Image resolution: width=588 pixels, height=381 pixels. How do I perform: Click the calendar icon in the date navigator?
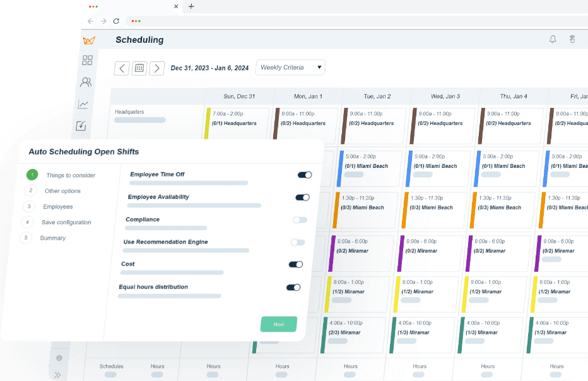point(139,67)
